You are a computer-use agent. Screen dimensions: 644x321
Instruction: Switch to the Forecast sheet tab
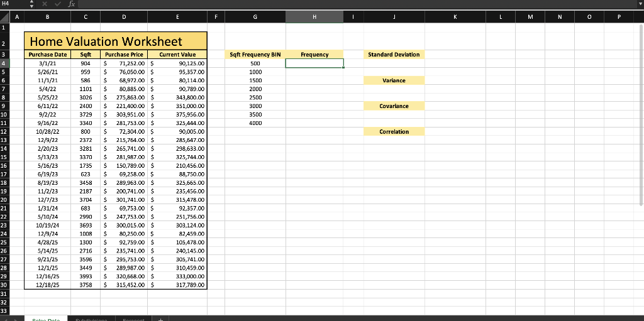[133, 318]
